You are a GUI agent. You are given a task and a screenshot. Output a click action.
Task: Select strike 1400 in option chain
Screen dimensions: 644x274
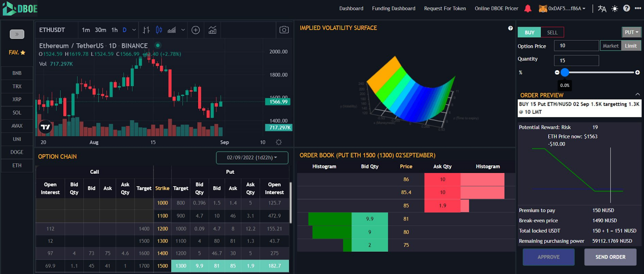point(163,253)
